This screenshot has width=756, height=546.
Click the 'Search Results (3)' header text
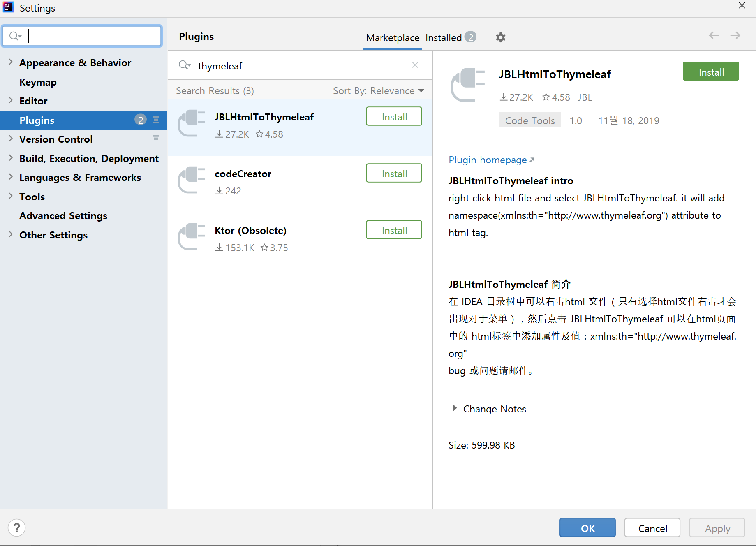tap(215, 91)
